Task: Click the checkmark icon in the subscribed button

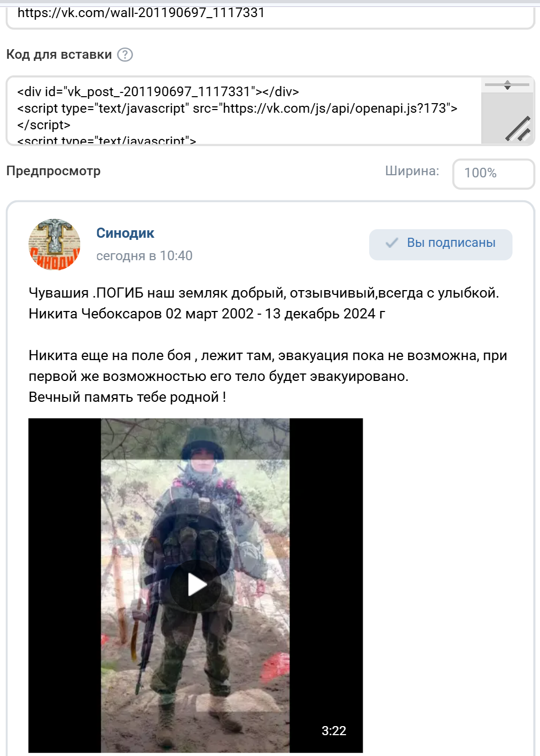Action: [392, 243]
